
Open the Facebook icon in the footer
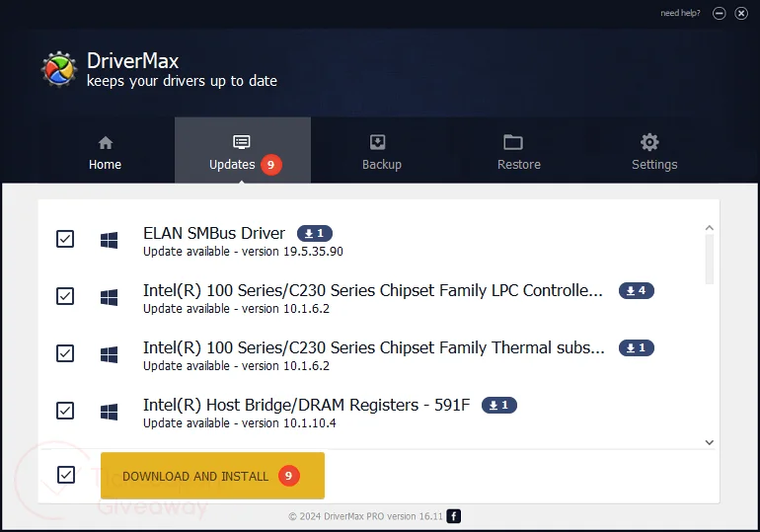click(454, 516)
